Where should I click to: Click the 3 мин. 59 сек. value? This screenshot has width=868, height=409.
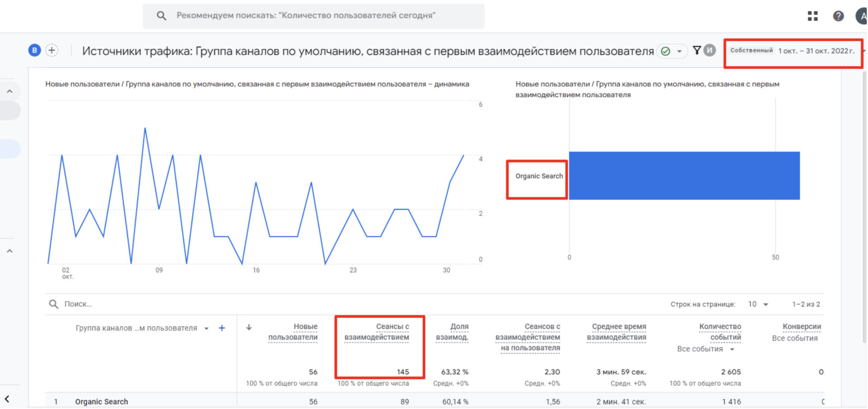tap(621, 372)
